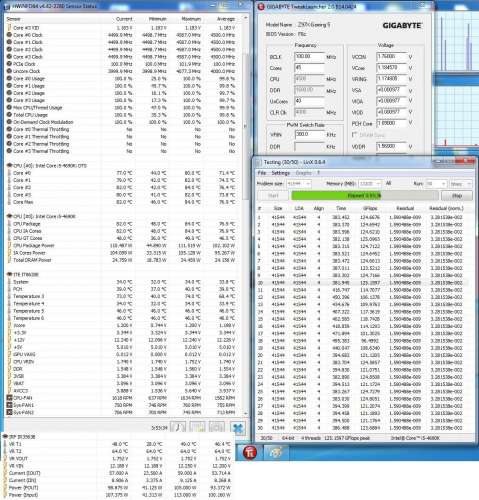
Task: Click the Size column header in LinX
Action: [277, 208]
